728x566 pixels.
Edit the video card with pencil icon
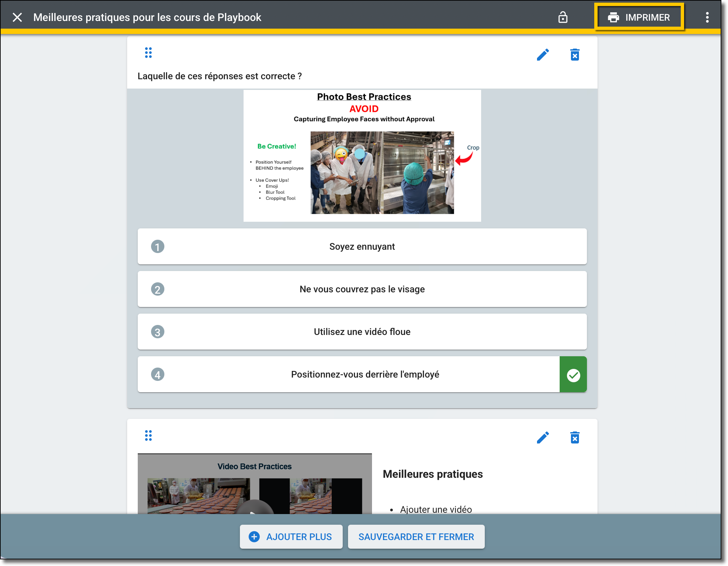coord(543,437)
